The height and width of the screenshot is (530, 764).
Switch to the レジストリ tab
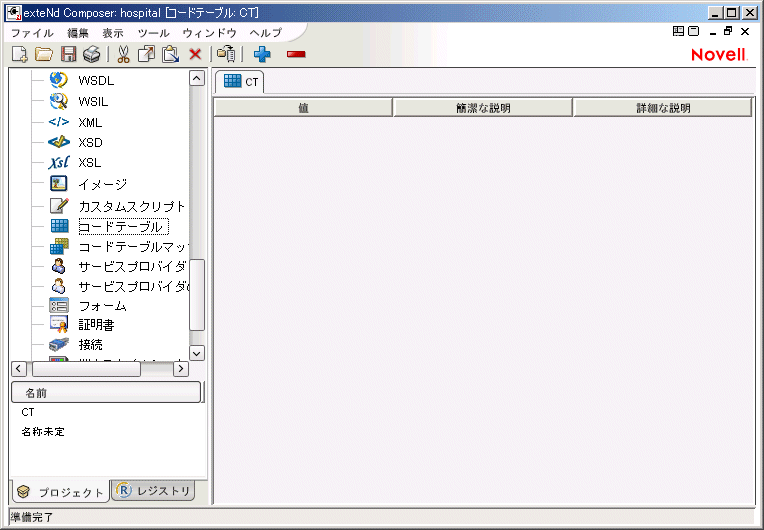tap(153, 491)
